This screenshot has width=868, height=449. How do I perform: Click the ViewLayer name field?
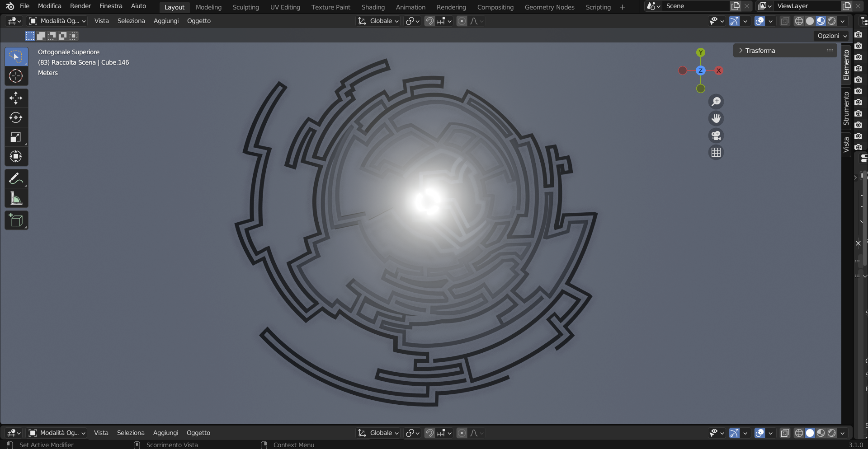click(x=808, y=6)
